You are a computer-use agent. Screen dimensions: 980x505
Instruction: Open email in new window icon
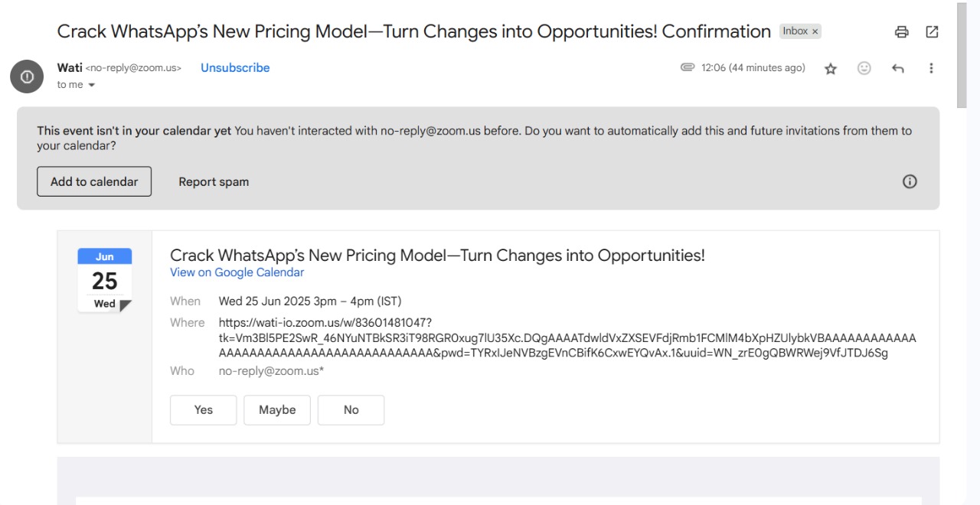point(932,32)
